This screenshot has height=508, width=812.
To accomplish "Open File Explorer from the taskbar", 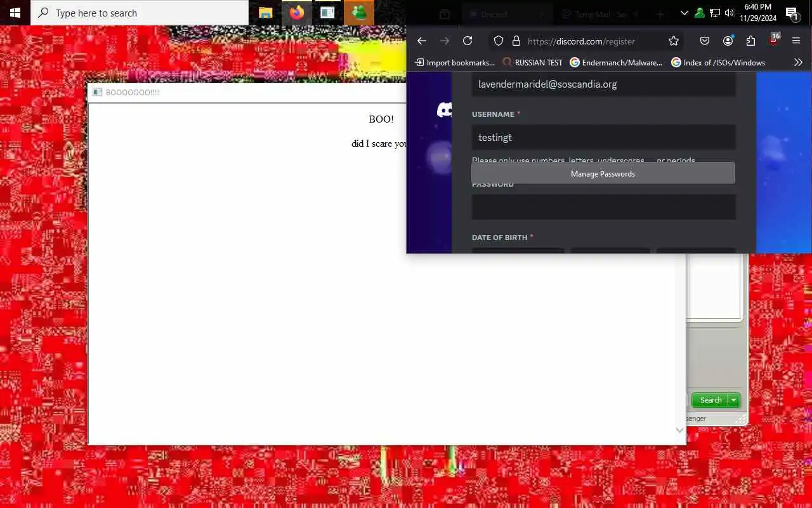I will click(x=266, y=13).
